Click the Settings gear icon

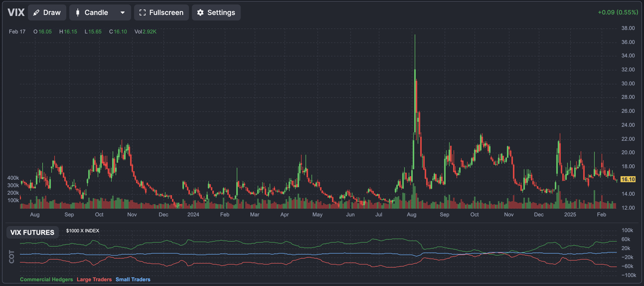point(200,12)
